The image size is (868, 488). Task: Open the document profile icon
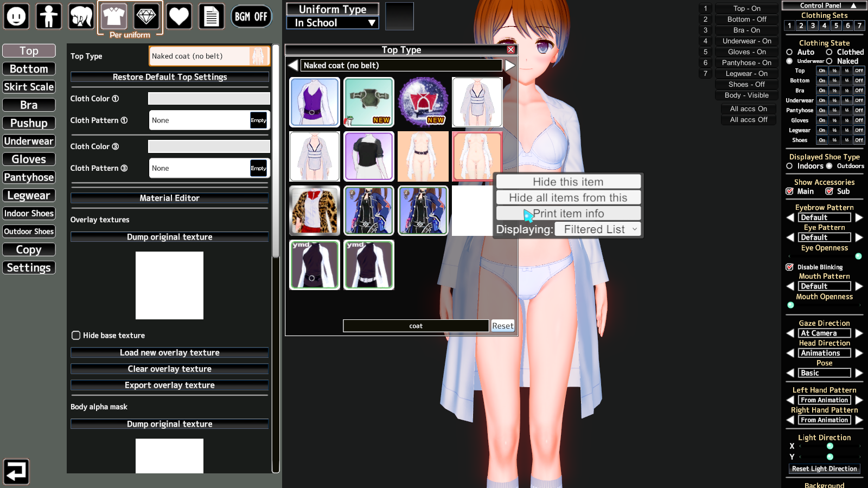pos(212,16)
